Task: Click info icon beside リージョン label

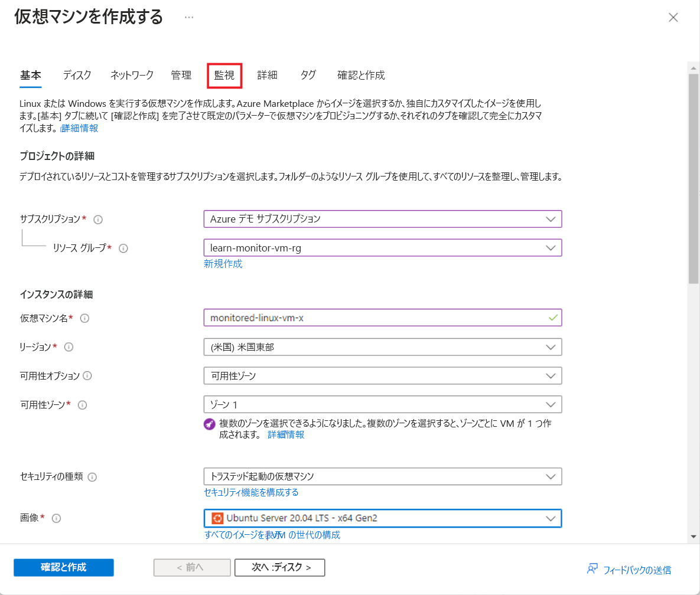Action: (x=69, y=347)
